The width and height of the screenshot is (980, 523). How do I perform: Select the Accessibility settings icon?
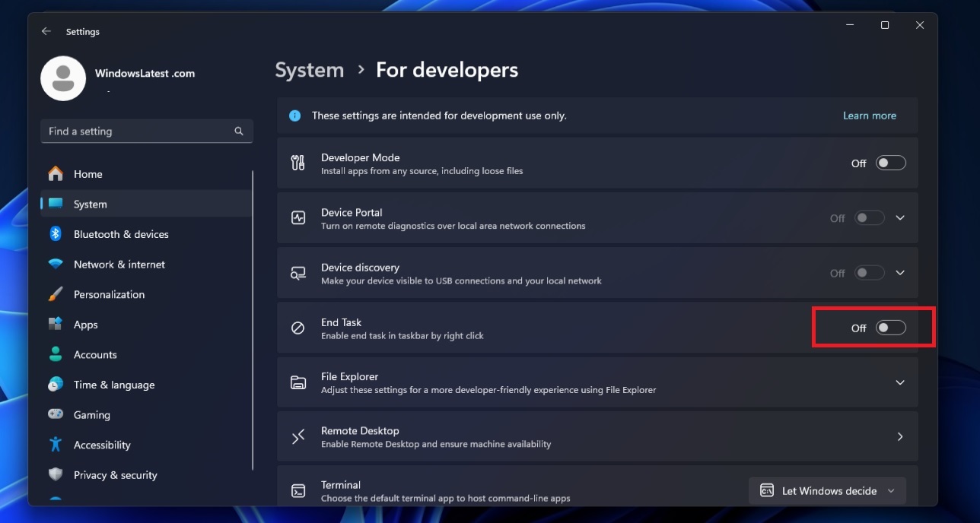coord(56,445)
